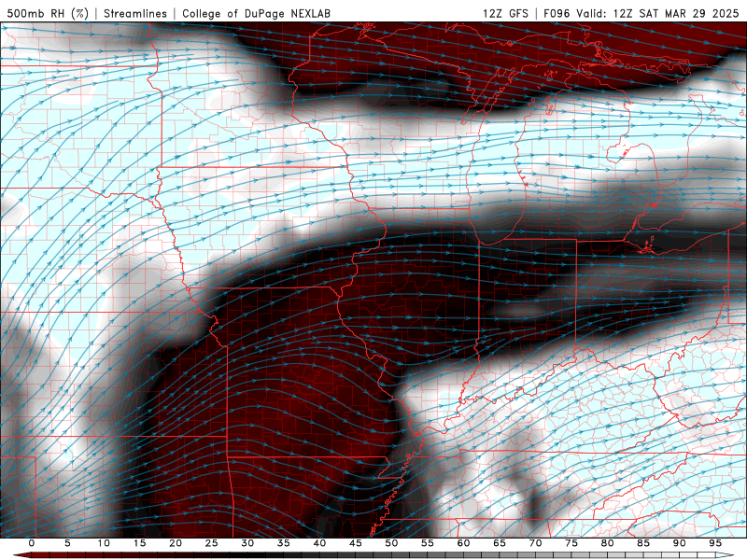Click the '70' label on color scale

pos(535,543)
